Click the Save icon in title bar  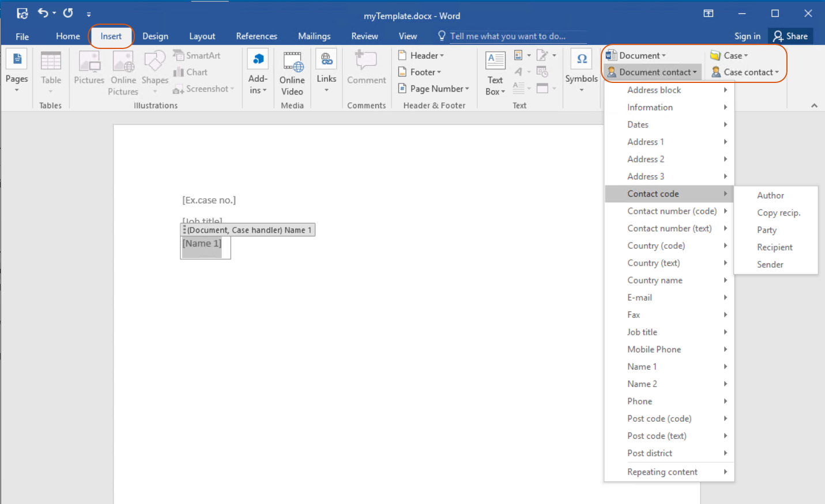coord(22,13)
